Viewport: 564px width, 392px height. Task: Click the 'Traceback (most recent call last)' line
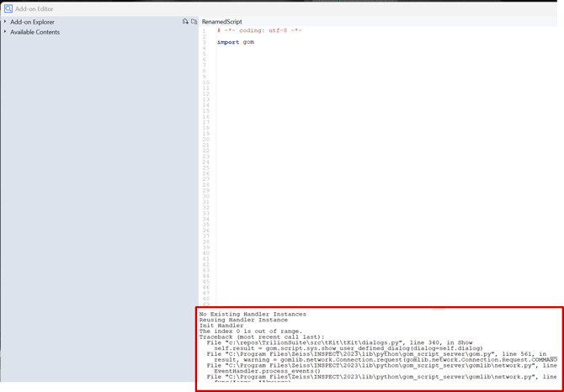click(x=261, y=337)
